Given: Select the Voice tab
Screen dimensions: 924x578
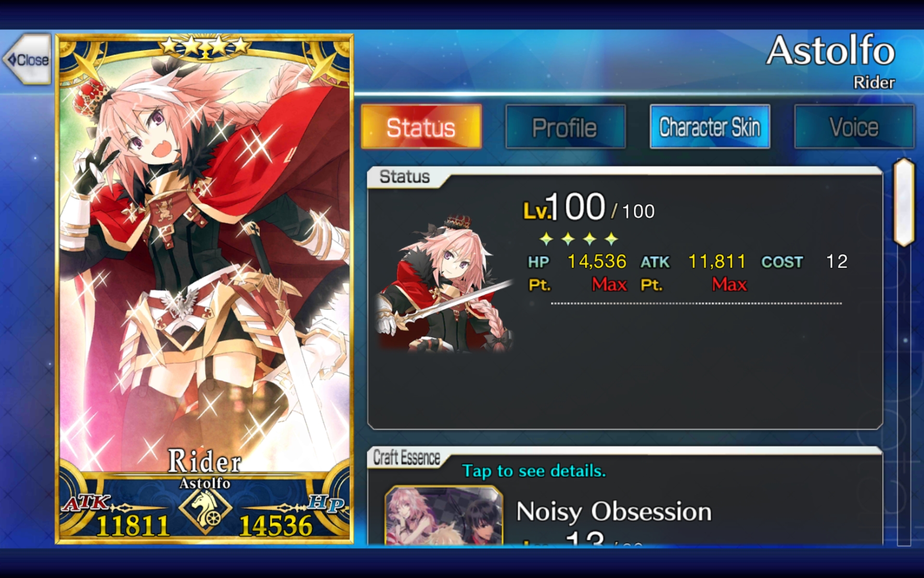Looking at the screenshot, I should click(854, 127).
